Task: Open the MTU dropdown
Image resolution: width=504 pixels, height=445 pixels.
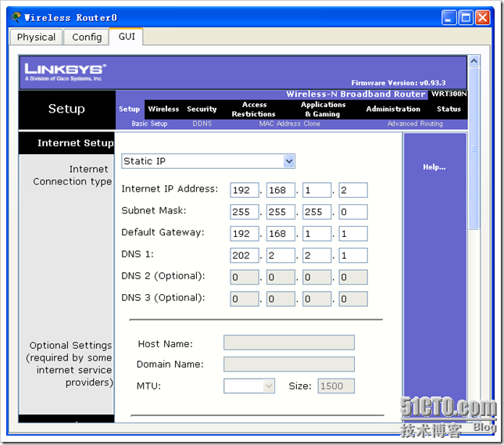Action: coord(249,386)
